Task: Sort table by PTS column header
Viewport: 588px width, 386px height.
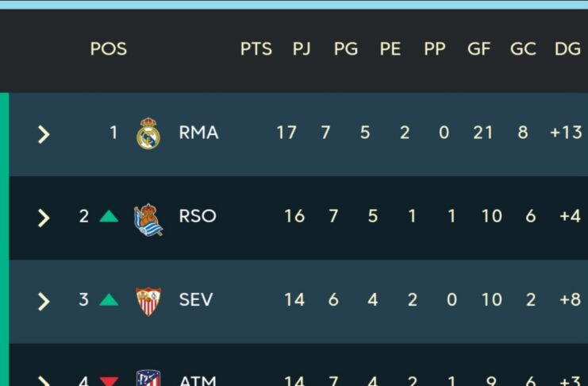Action: 256,49
